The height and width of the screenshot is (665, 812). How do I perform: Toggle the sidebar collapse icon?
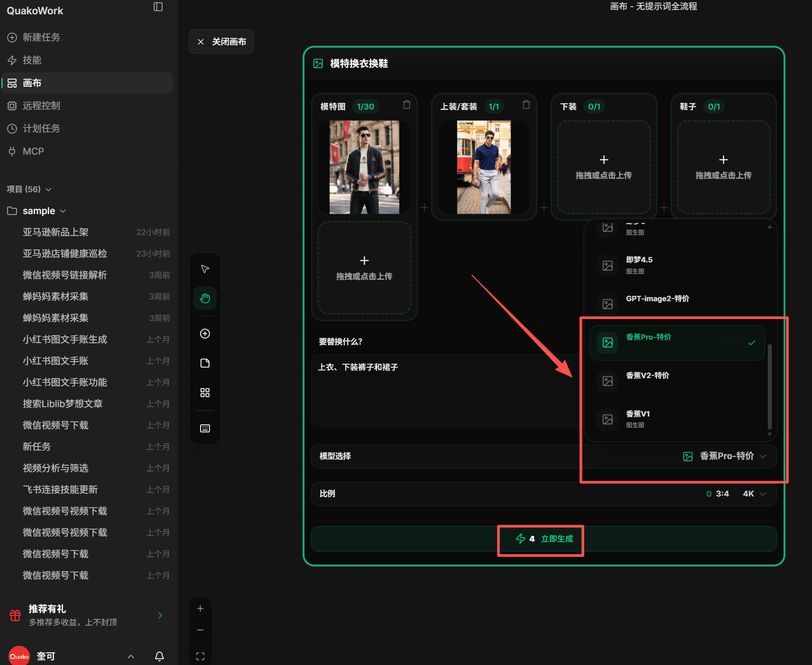158,7
